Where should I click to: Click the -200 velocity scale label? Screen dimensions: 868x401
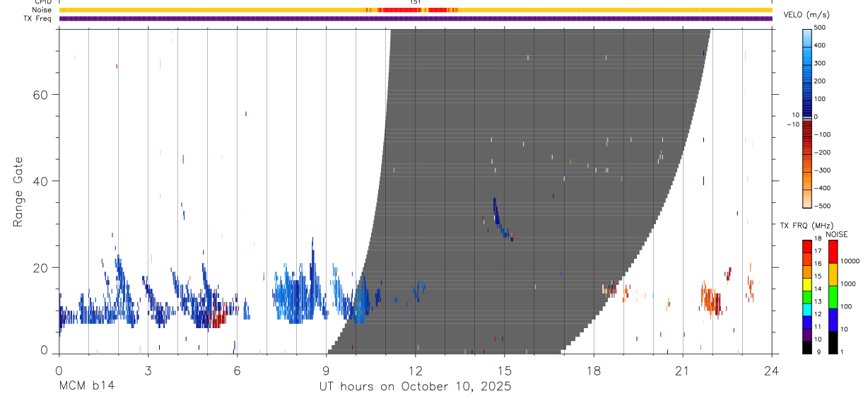click(x=822, y=152)
